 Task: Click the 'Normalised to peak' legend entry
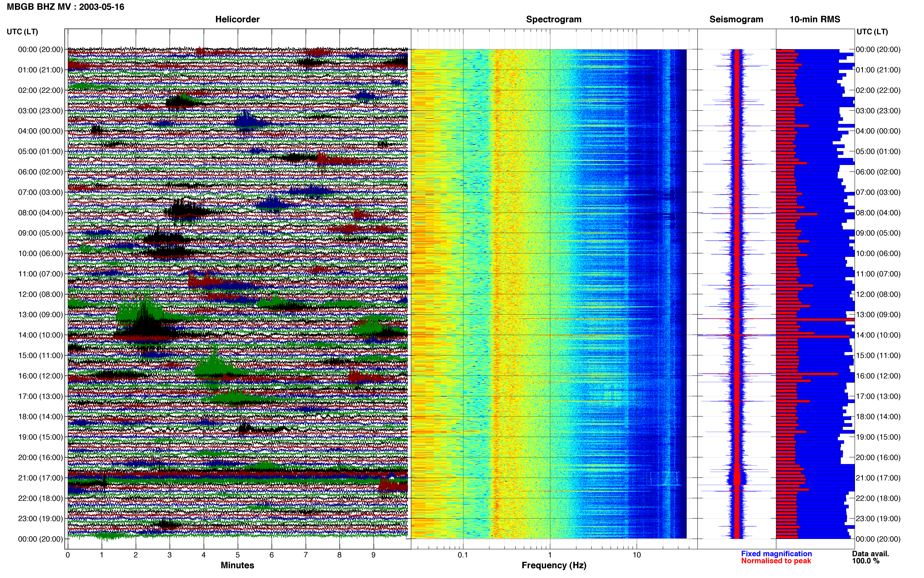pyautogui.click(x=776, y=561)
